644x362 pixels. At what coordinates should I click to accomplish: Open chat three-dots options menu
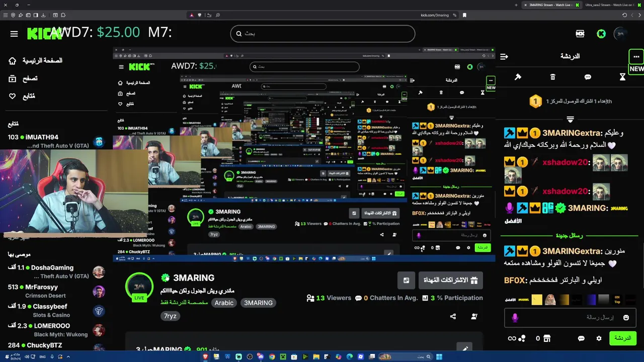pyautogui.click(x=636, y=56)
